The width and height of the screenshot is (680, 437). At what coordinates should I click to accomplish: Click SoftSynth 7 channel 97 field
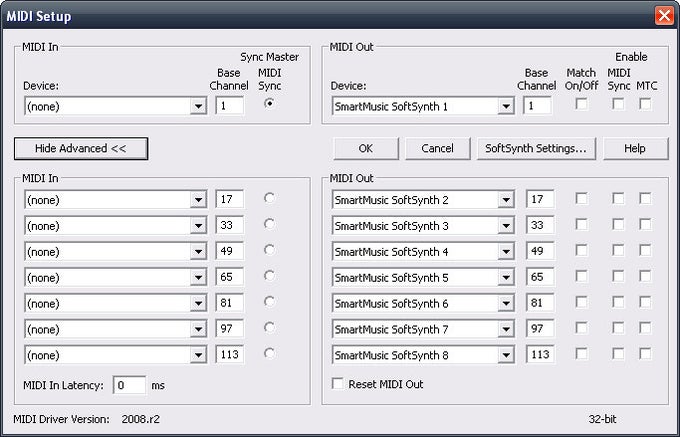click(540, 329)
